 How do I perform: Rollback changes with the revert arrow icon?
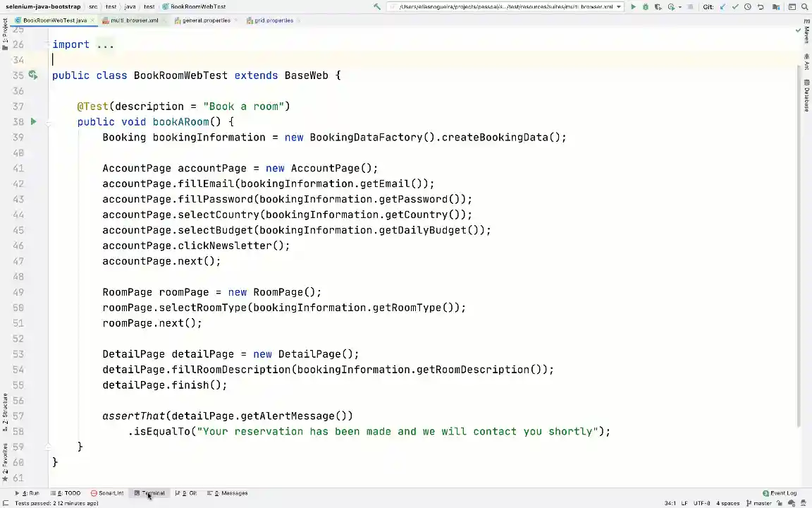pyautogui.click(x=761, y=6)
